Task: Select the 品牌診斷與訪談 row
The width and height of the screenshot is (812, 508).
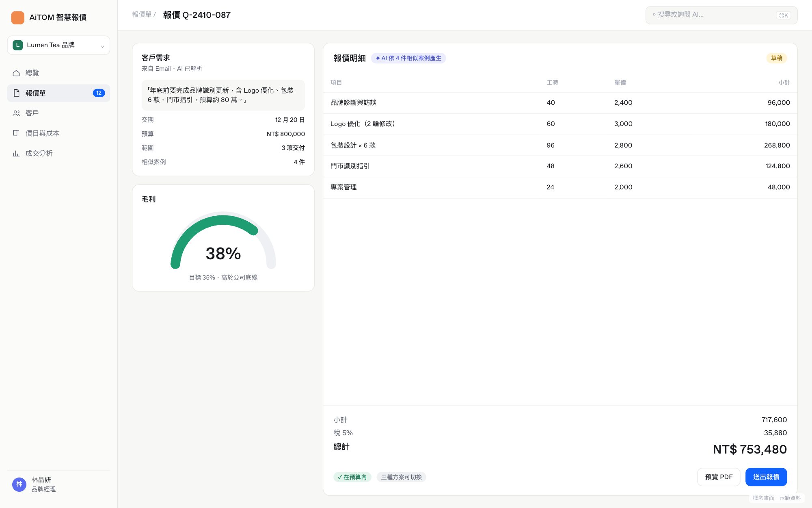Action: pos(560,103)
